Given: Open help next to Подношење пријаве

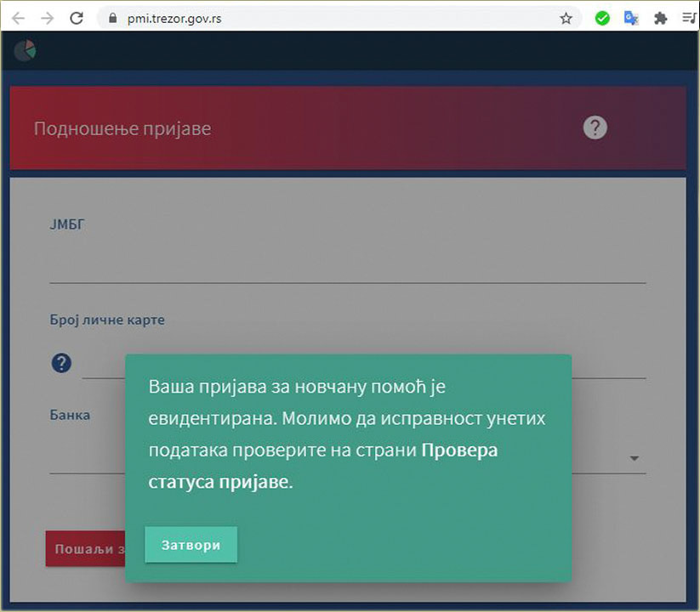Looking at the screenshot, I should 595,127.
